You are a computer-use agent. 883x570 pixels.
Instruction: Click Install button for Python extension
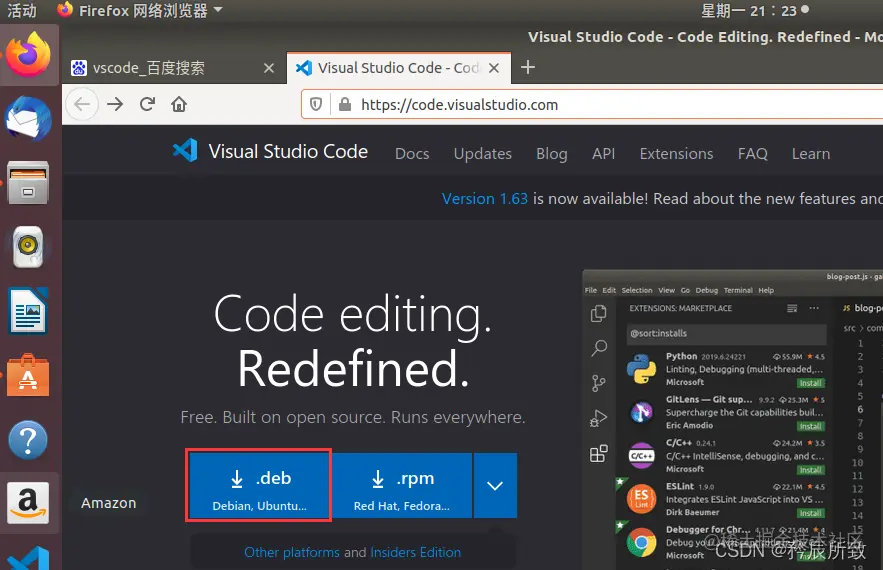810,383
